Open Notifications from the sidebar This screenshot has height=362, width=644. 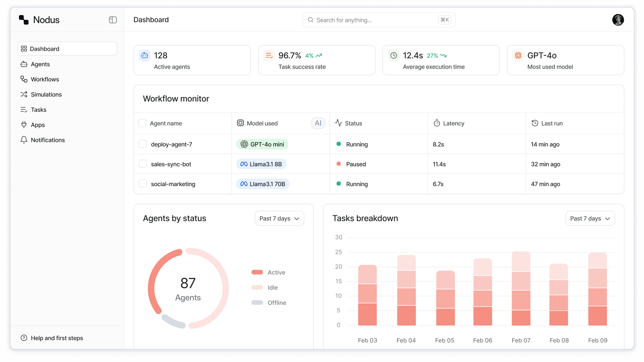point(48,140)
